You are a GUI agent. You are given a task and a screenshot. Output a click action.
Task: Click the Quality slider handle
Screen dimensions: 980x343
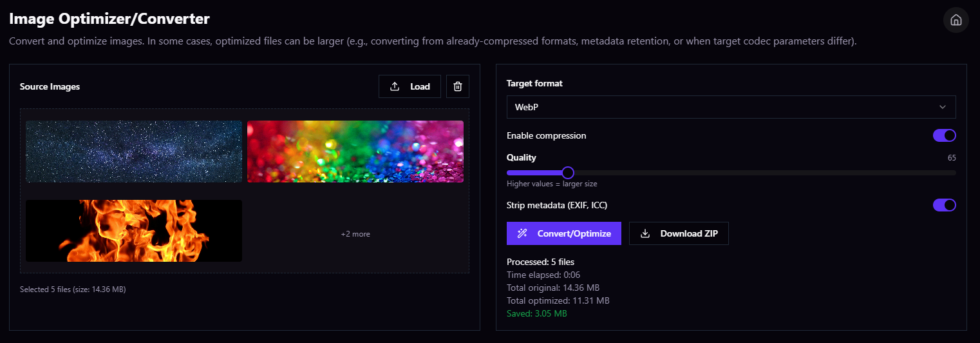(x=567, y=173)
